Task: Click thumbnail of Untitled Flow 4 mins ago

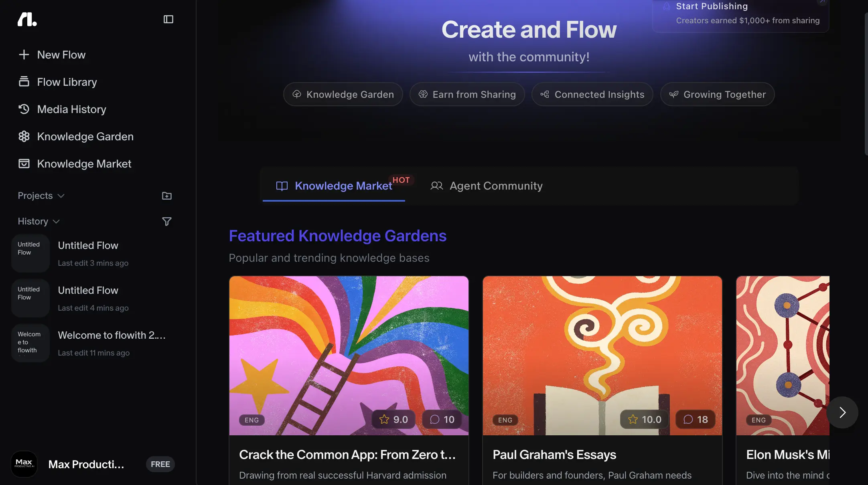Action: coord(30,298)
